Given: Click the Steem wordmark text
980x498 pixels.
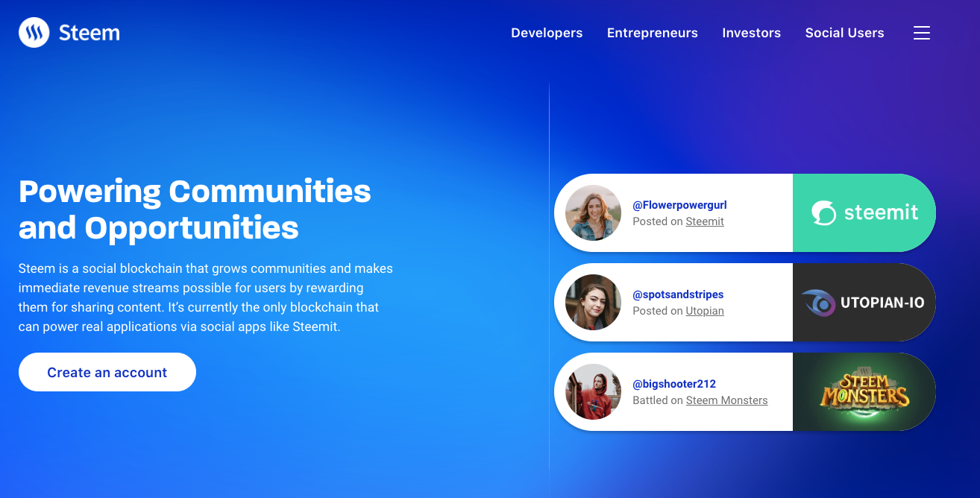Looking at the screenshot, I should (x=89, y=33).
